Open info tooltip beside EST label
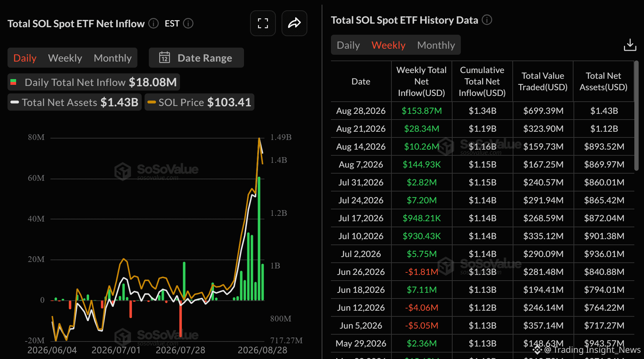This screenshot has width=644, height=359. (188, 24)
